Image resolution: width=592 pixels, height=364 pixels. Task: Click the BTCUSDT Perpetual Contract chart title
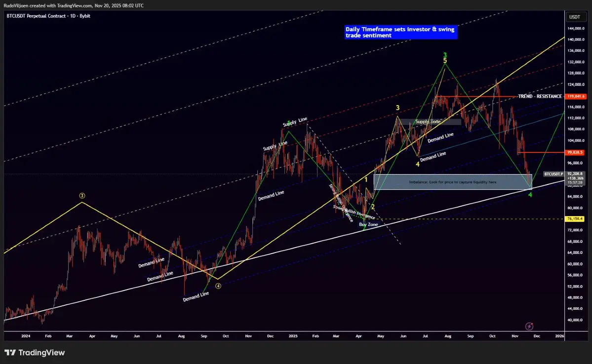[48, 16]
